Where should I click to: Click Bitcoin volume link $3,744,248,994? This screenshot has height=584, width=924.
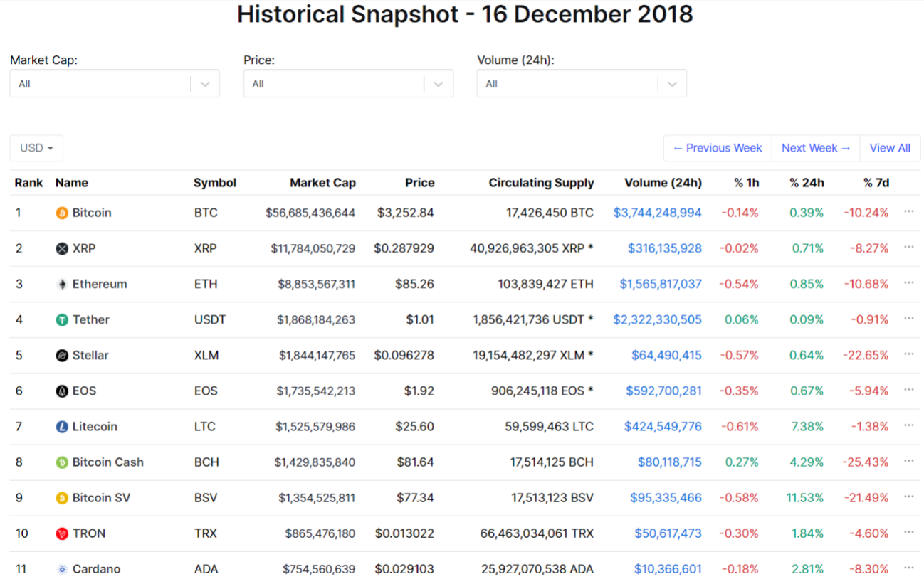tap(658, 213)
